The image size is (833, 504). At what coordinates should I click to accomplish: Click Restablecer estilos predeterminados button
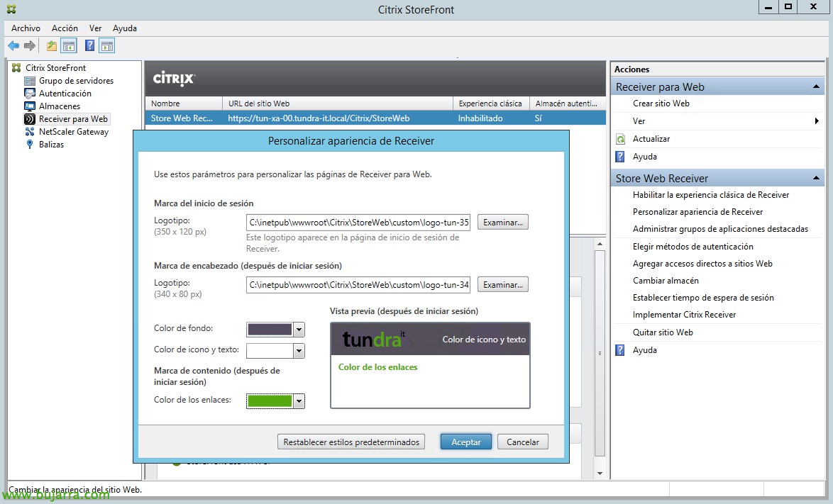pos(351,442)
